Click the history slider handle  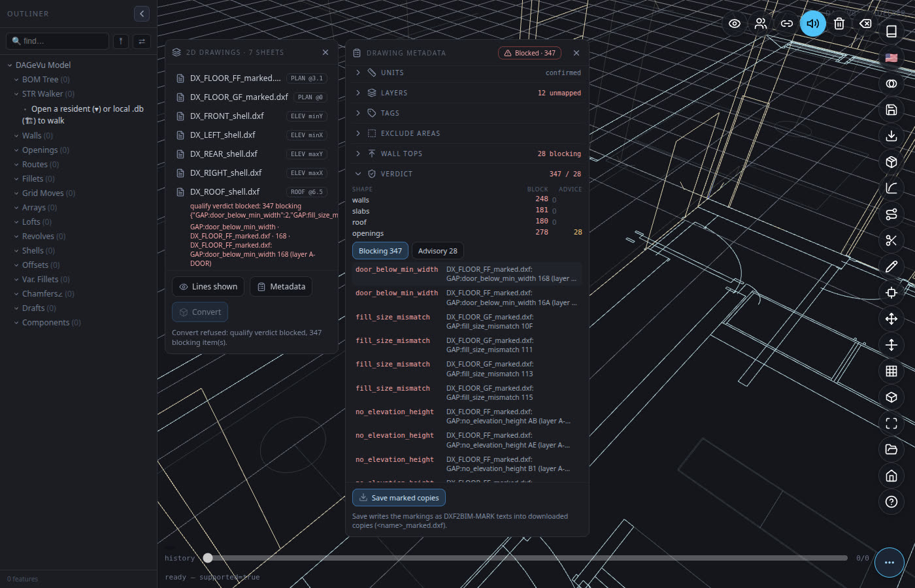pyautogui.click(x=208, y=558)
